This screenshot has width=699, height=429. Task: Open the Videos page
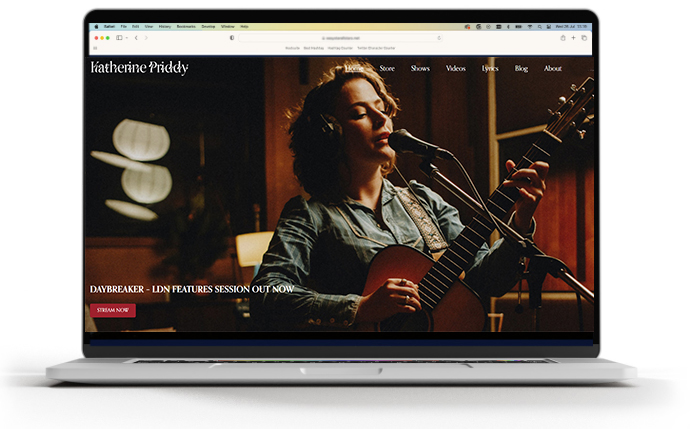coord(455,68)
